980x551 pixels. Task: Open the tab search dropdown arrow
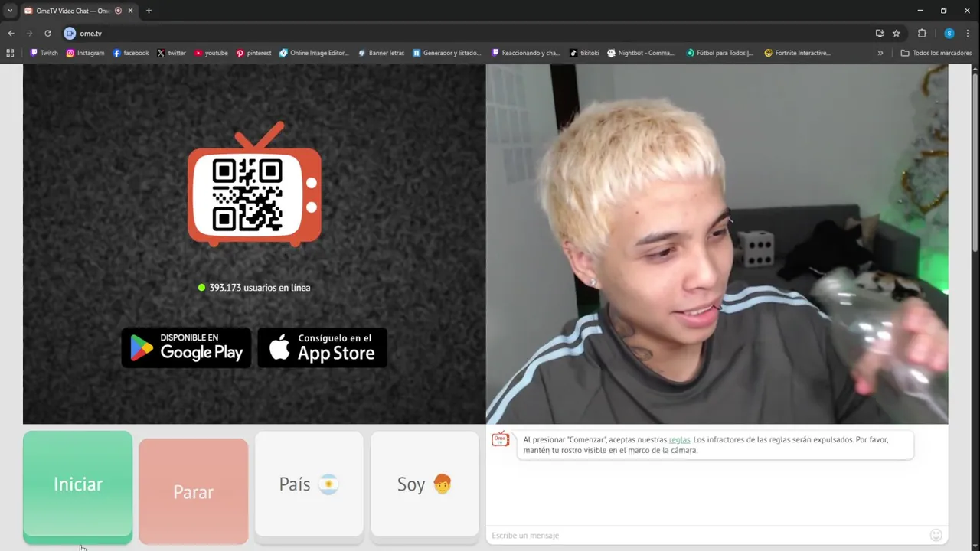point(10,11)
